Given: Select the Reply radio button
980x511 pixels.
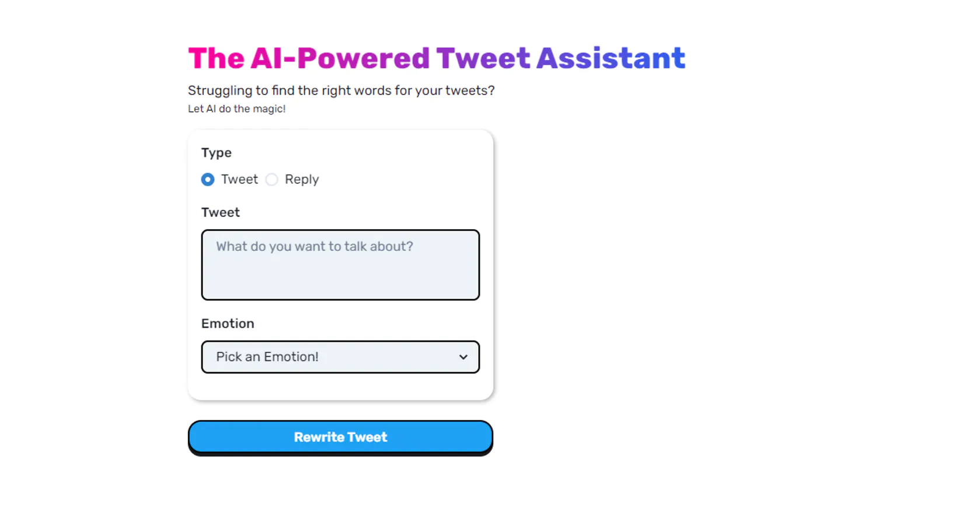Looking at the screenshot, I should [x=272, y=180].
